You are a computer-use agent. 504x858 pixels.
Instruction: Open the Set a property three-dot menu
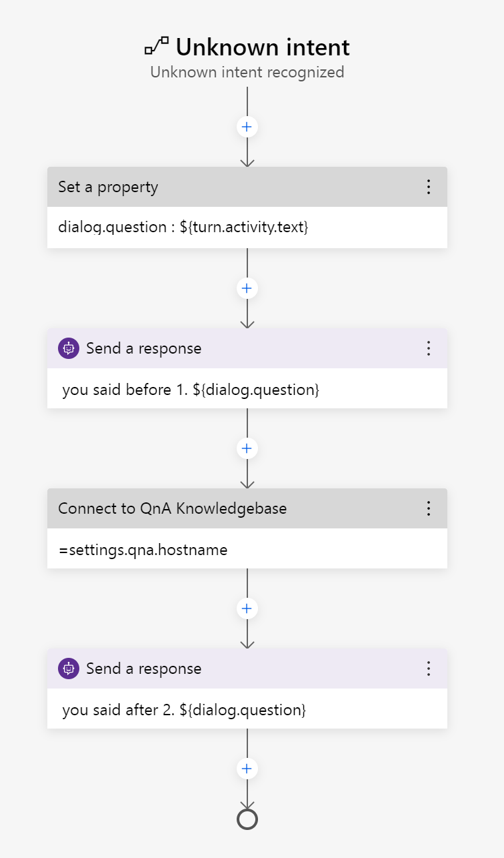(x=429, y=187)
